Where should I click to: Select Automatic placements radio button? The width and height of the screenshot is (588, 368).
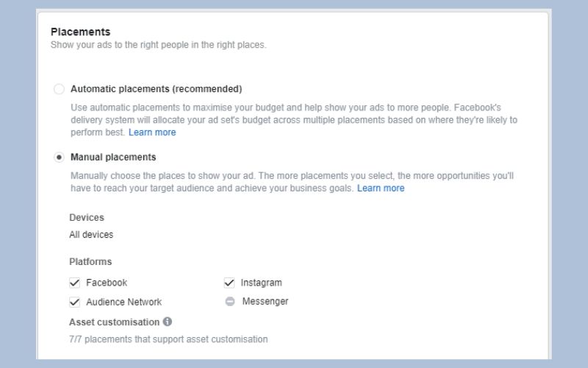point(59,89)
